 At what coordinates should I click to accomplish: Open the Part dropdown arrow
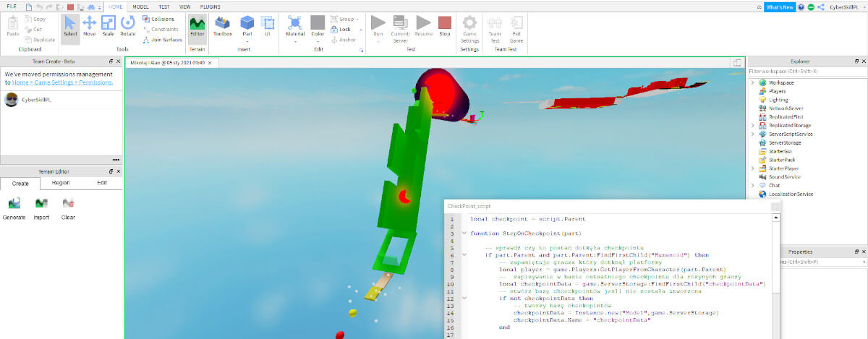[247, 42]
